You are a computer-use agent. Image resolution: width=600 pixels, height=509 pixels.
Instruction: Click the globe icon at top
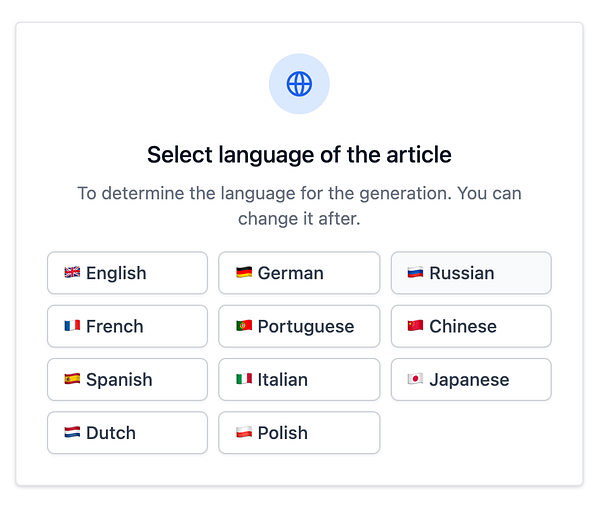(x=299, y=84)
